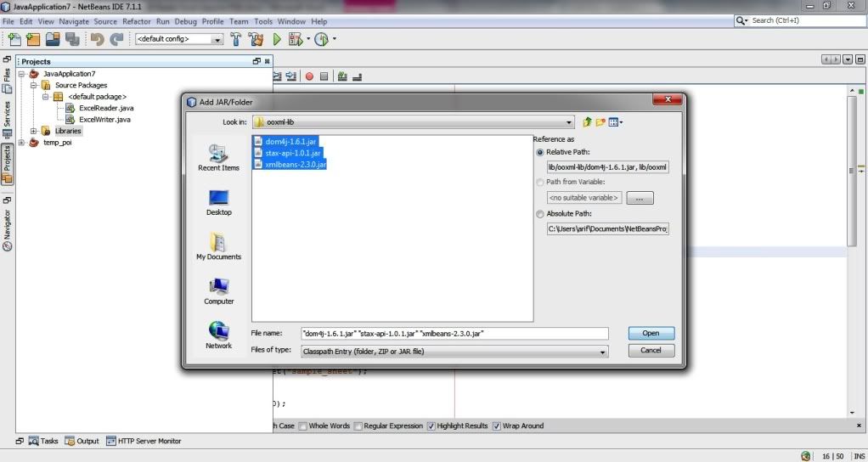Image resolution: width=868 pixels, height=462 pixels.
Task: Select Relative Path radio button
Action: tap(539, 152)
